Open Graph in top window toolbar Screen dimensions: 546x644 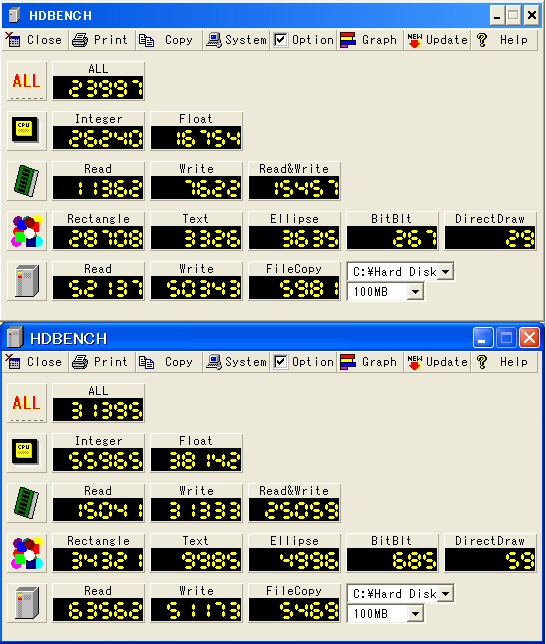(x=370, y=40)
